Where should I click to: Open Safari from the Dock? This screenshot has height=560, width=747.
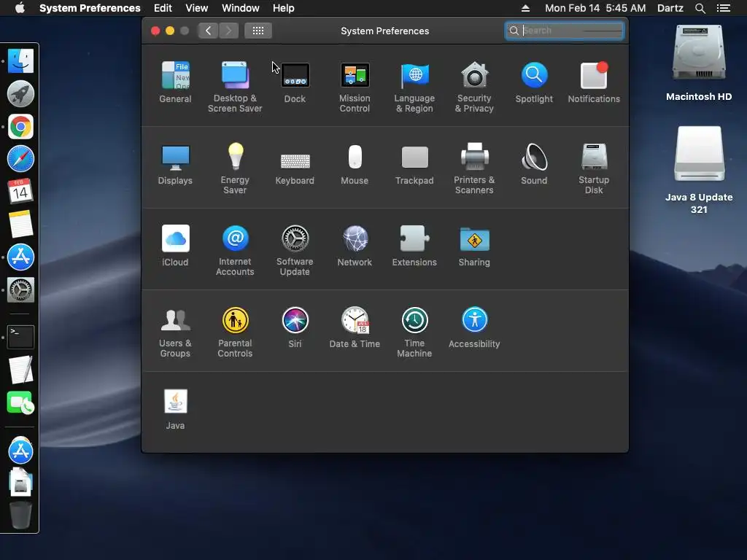pyautogui.click(x=20, y=159)
